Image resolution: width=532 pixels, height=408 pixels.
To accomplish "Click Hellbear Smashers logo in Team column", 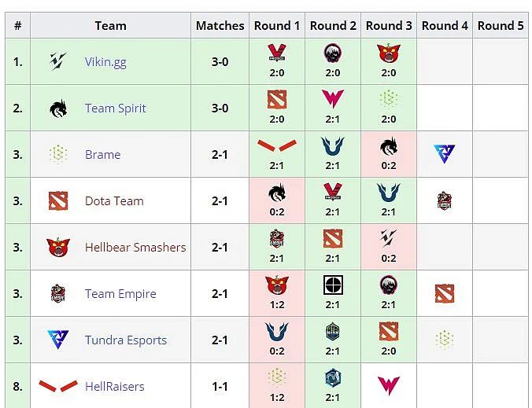I will coord(58,247).
